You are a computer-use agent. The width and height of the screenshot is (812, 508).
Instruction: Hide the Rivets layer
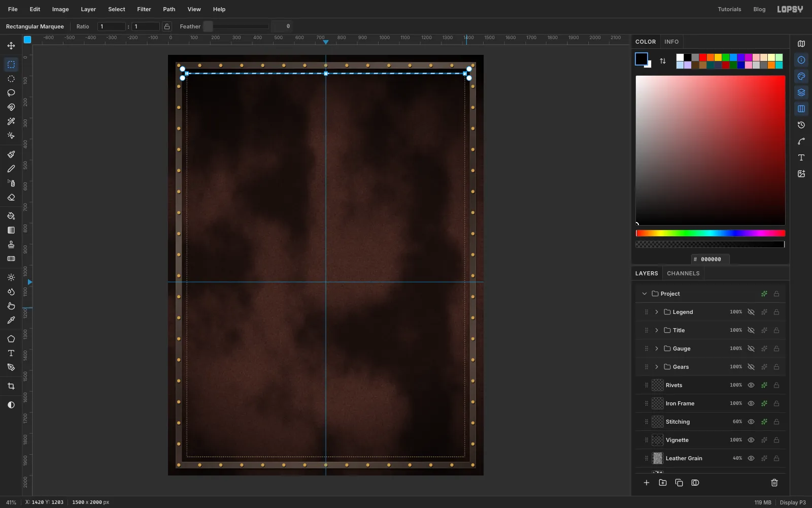tap(751, 385)
